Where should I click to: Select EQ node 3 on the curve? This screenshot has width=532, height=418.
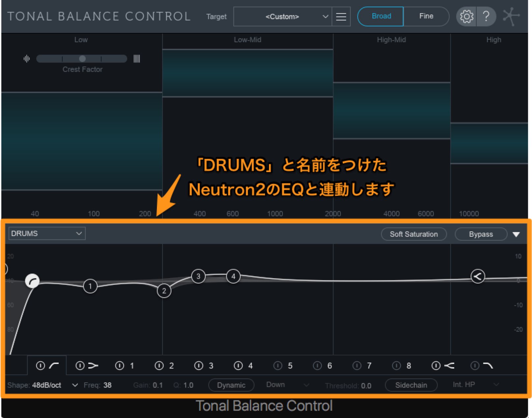click(198, 276)
